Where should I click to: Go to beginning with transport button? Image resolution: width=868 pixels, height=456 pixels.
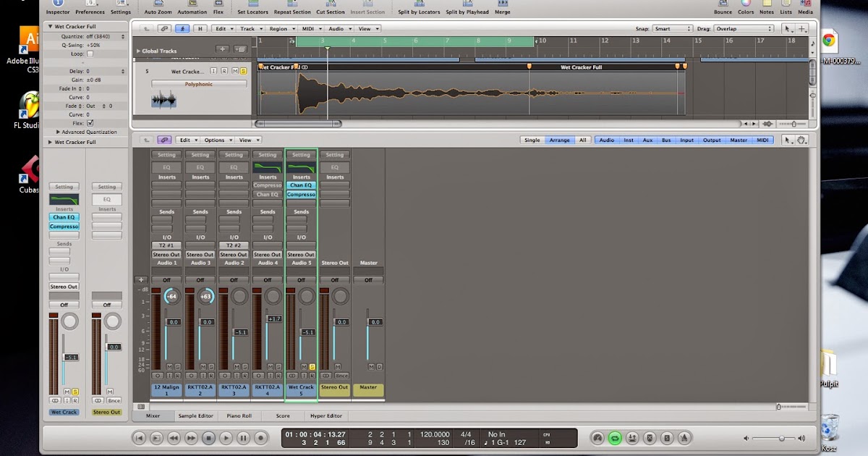point(139,438)
